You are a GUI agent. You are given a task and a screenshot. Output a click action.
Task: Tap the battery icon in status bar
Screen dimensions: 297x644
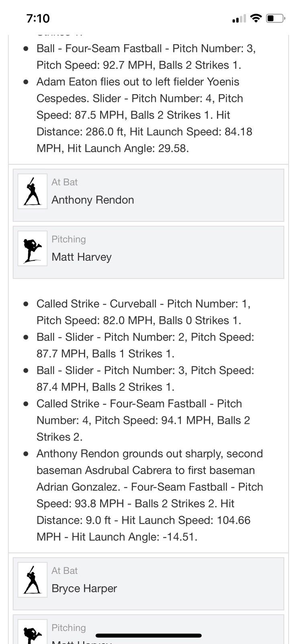pyautogui.click(x=276, y=18)
